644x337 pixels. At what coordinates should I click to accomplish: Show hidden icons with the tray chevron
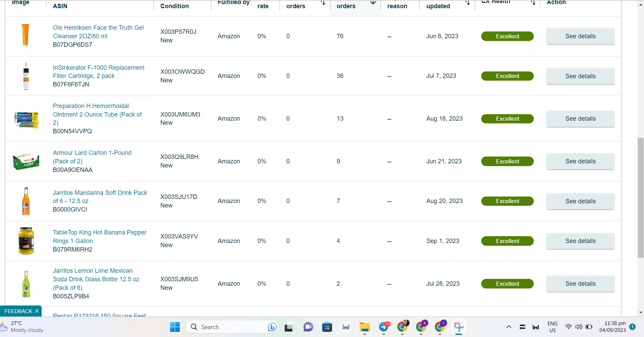pyautogui.click(x=509, y=327)
